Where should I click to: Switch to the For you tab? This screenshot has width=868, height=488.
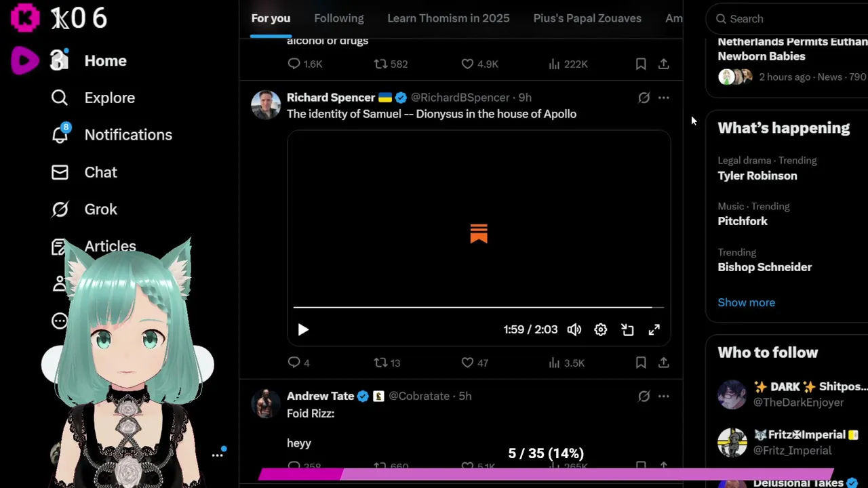click(x=271, y=18)
